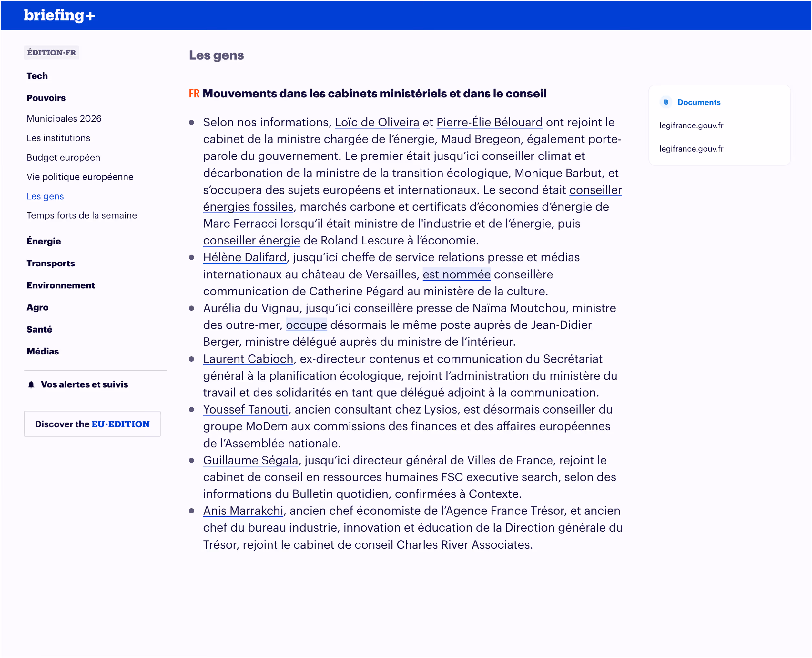Select Médias in the sidebar

pyautogui.click(x=43, y=351)
